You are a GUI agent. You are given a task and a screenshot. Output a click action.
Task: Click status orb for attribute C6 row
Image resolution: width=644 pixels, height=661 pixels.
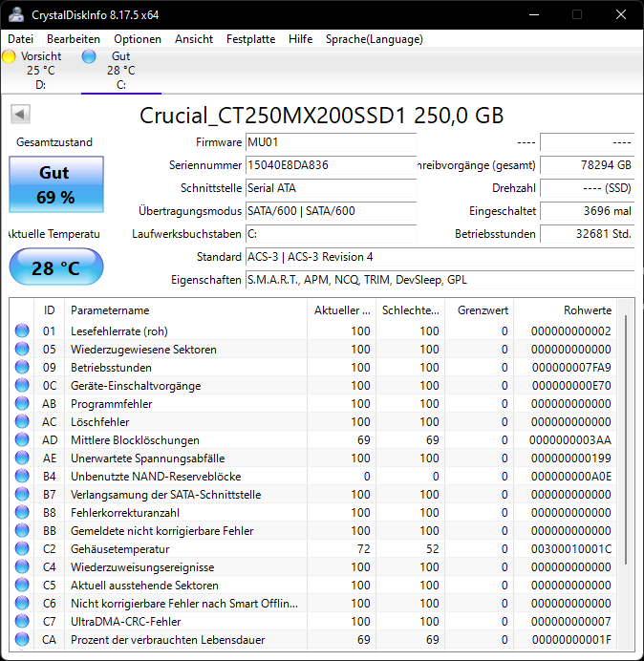tap(22, 603)
